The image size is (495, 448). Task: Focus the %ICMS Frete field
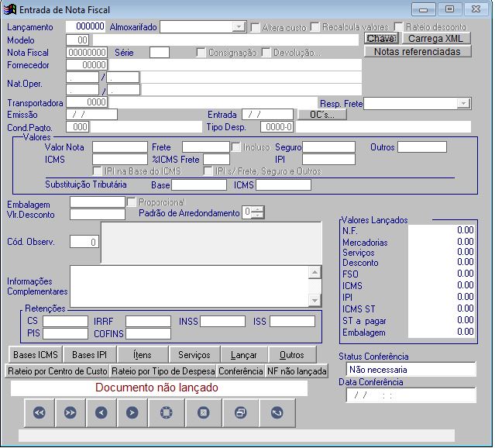click(217, 159)
